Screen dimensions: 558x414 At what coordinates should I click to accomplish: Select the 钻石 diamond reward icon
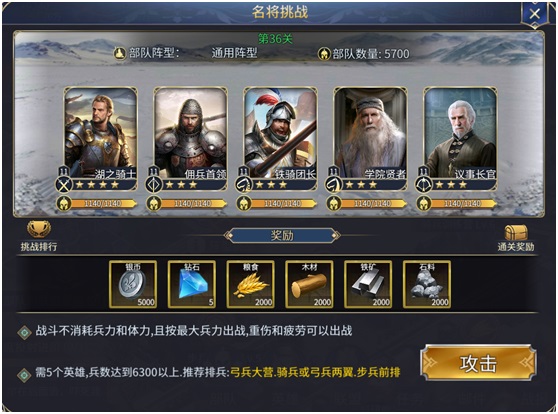[191, 284]
